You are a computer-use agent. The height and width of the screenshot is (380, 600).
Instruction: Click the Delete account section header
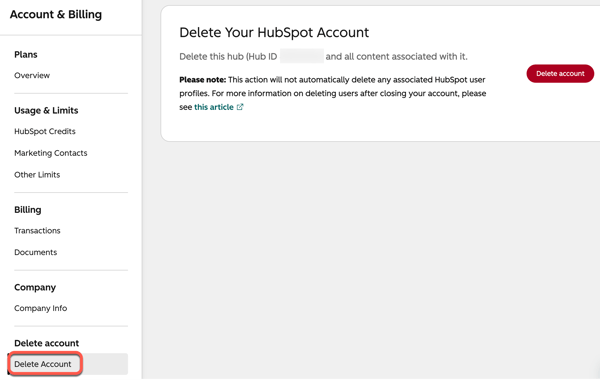point(47,343)
